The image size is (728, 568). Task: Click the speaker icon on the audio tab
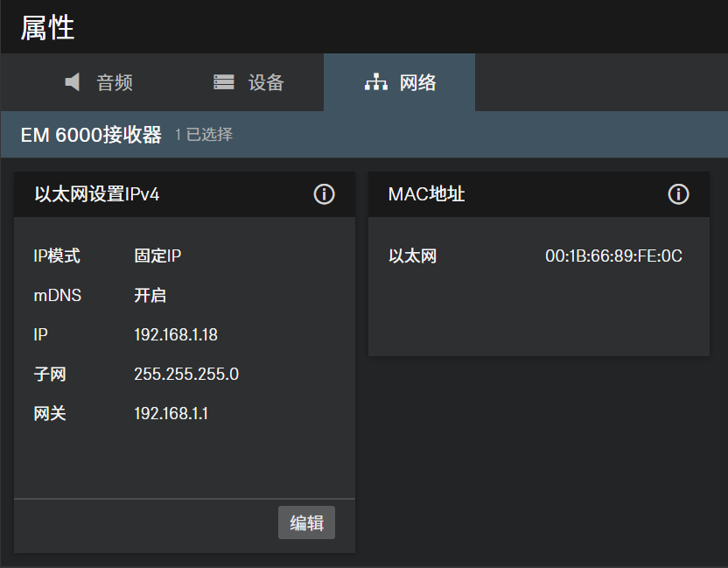73,82
